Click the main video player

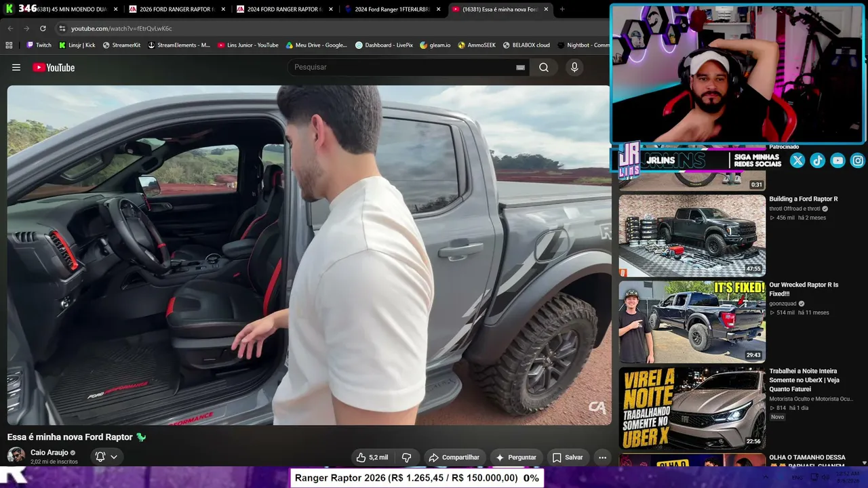tap(309, 255)
